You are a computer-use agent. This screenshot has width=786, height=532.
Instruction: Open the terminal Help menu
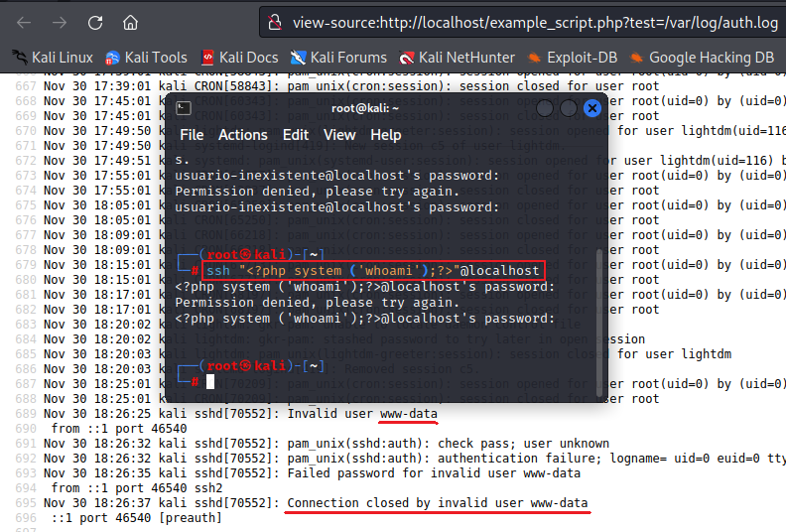coord(385,135)
